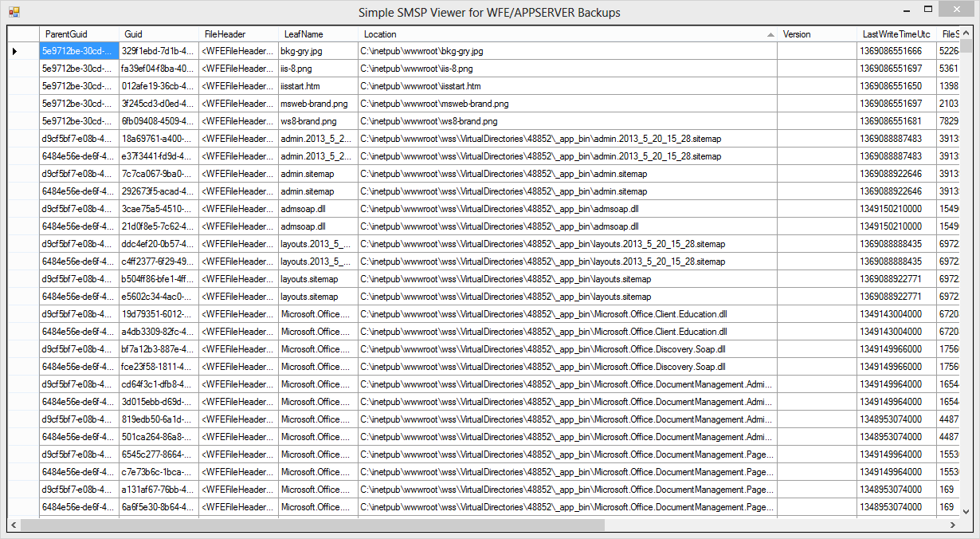Sort by the Location column header
Screen dimensions: 980x539
coord(567,34)
